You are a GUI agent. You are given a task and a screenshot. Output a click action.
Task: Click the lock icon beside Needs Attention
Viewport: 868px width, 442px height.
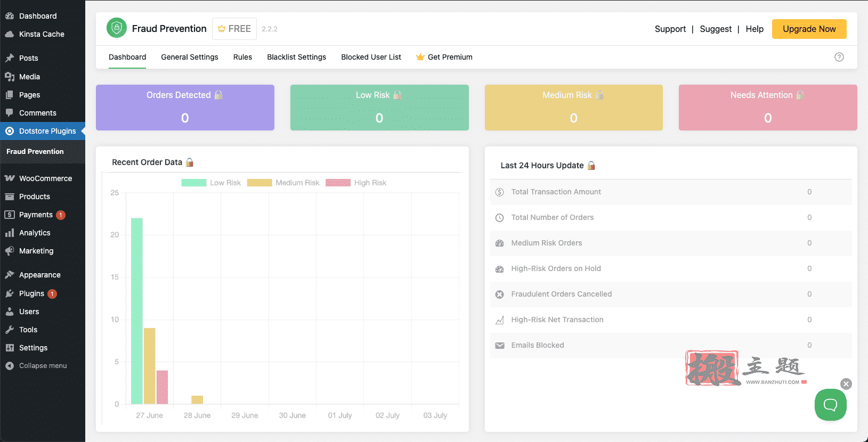[800, 95]
